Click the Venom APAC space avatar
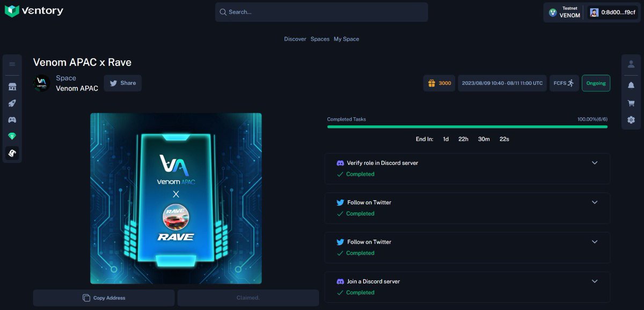The height and width of the screenshot is (310, 644). (x=41, y=83)
